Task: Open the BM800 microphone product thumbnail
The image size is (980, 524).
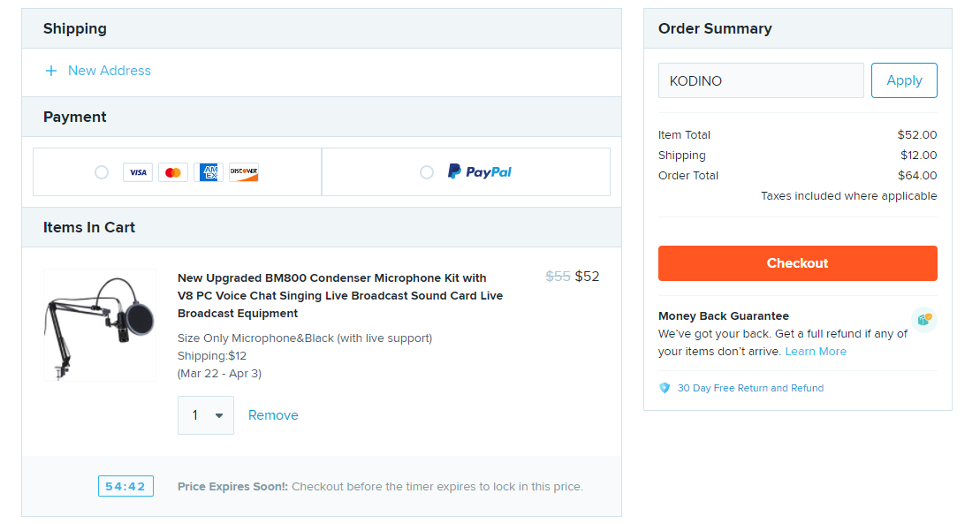Action: (100, 325)
